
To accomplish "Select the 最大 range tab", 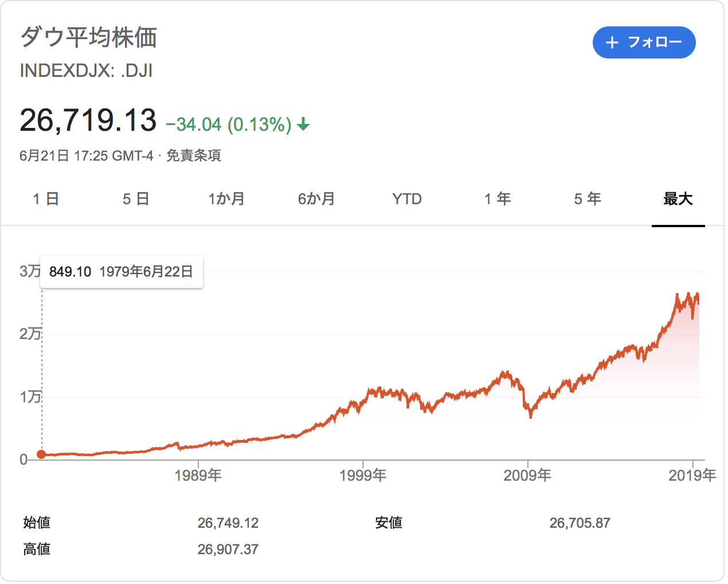I will [x=678, y=199].
